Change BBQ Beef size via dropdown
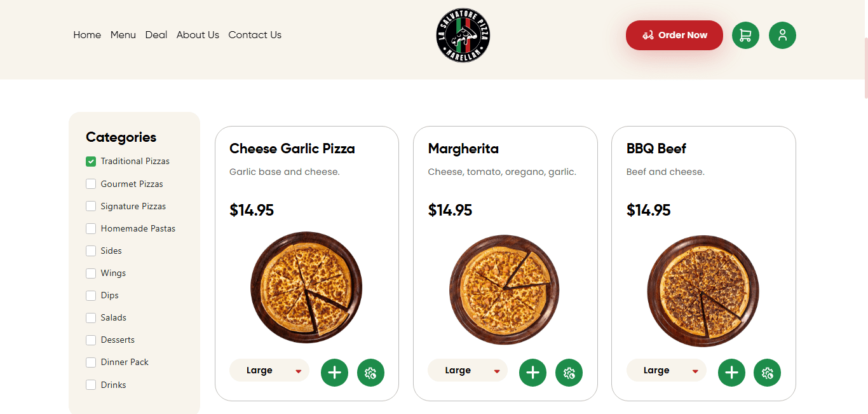 pos(667,370)
